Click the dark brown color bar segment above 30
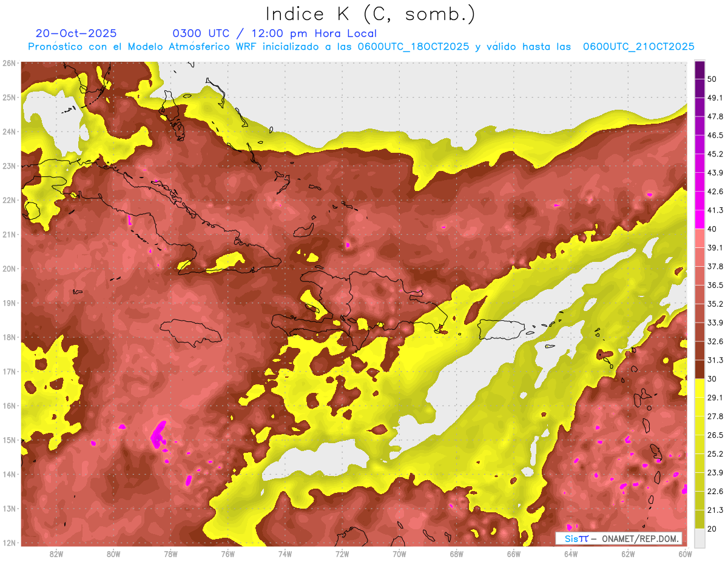 (x=699, y=369)
